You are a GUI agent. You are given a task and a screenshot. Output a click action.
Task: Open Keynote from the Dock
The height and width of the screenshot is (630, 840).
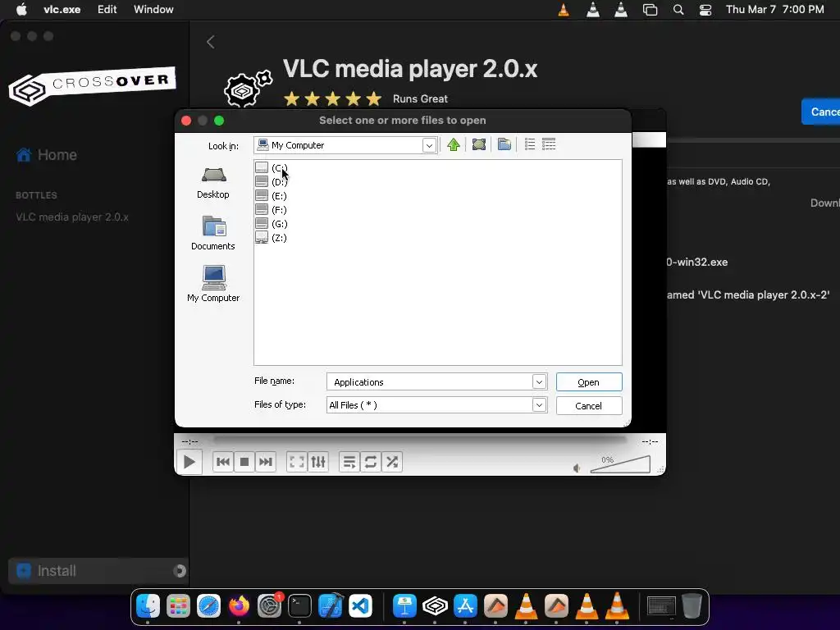[x=404, y=606]
